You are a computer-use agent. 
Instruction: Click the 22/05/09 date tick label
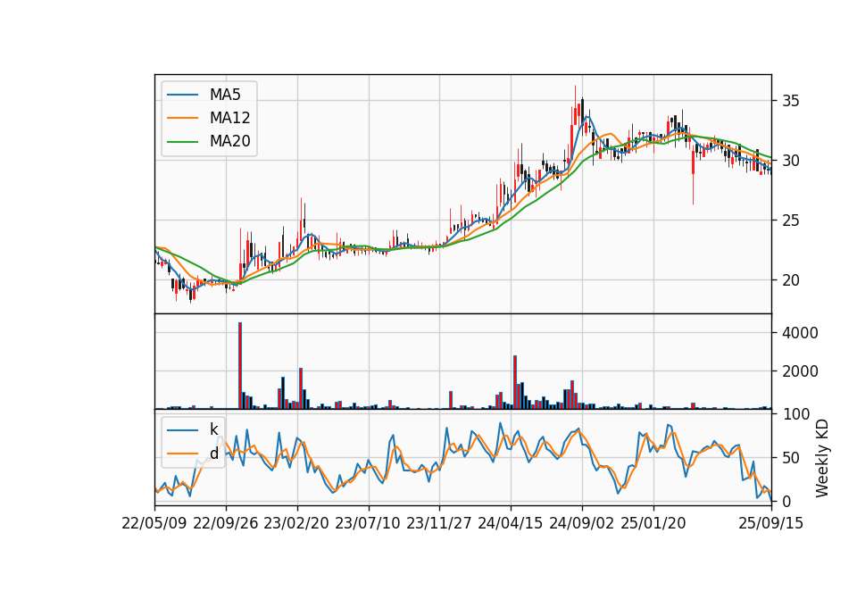click(x=154, y=523)
